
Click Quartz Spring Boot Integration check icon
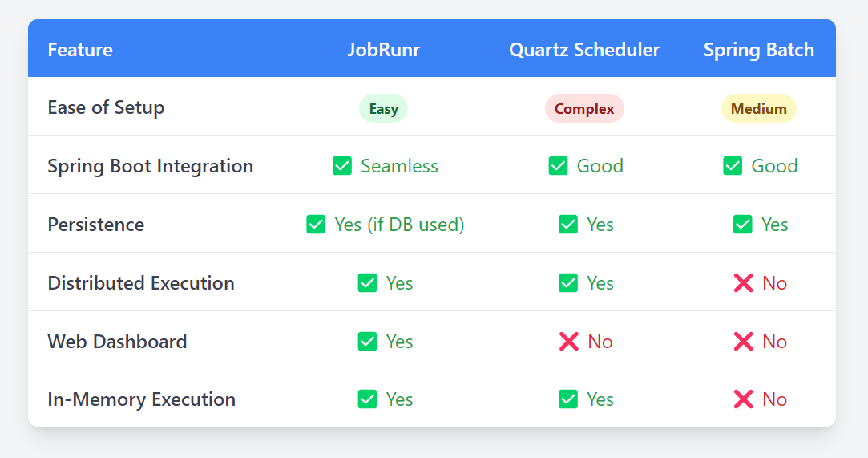(x=558, y=166)
